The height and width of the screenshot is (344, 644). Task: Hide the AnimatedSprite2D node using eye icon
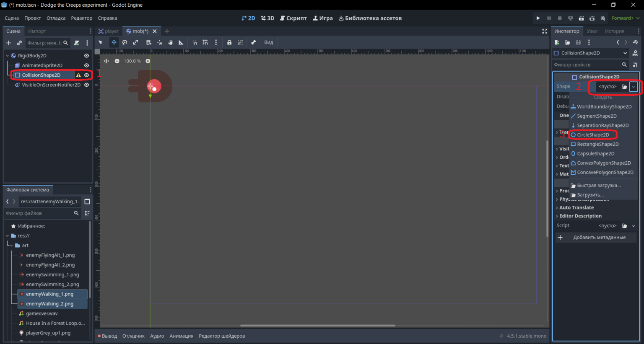tap(86, 65)
